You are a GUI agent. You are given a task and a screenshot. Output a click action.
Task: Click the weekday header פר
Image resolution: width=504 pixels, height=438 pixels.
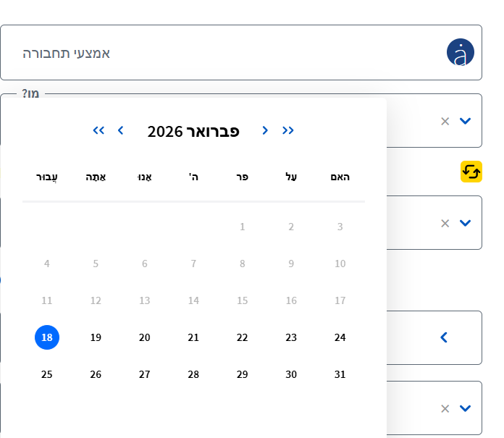pyautogui.click(x=243, y=177)
